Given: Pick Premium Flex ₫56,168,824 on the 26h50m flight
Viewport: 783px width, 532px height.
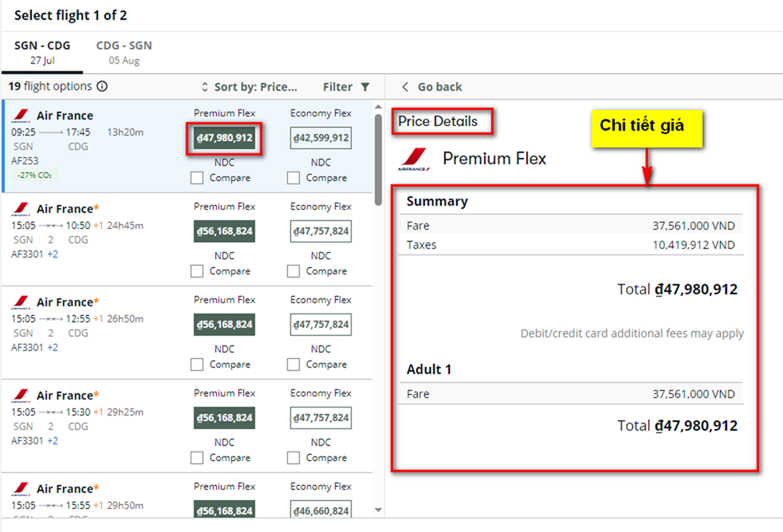Looking at the screenshot, I should (x=224, y=325).
